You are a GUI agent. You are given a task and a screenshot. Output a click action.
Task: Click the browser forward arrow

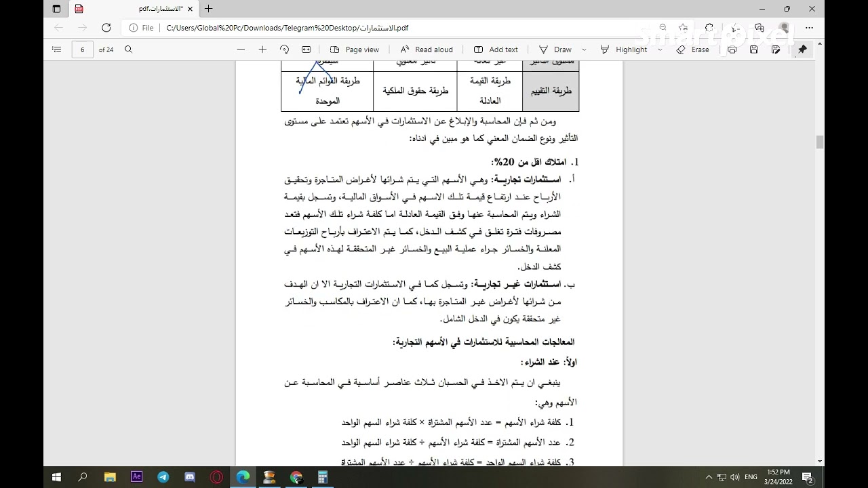click(x=82, y=28)
